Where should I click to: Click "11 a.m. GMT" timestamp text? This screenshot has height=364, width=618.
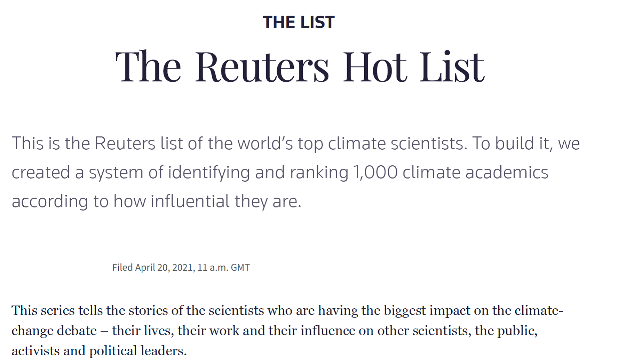pos(223,267)
